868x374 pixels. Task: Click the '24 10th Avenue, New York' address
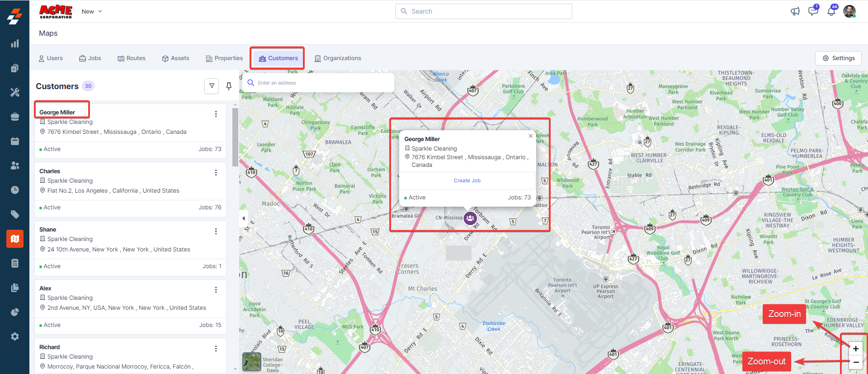tap(118, 250)
